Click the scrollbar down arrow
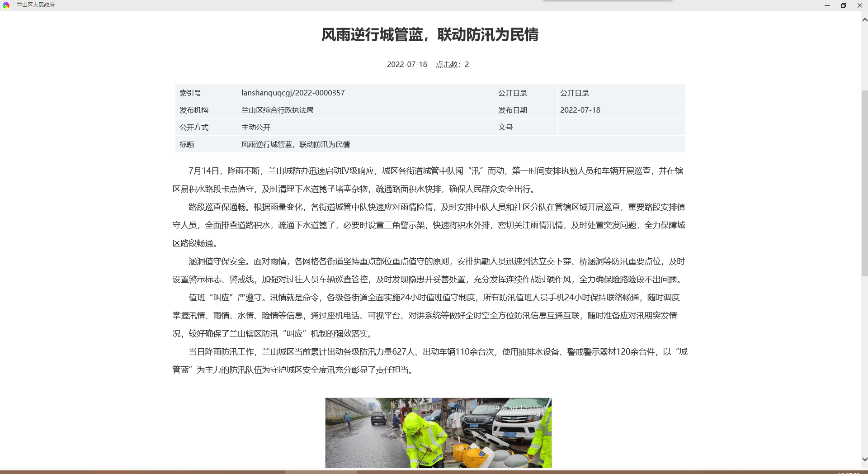Viewport: 868px width, 474px height. tap(864, 459)
